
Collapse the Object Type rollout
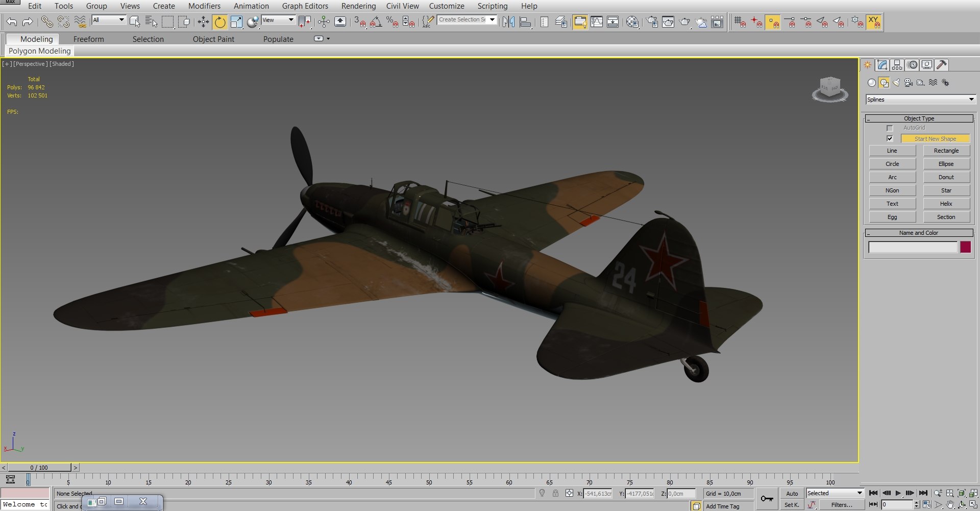pos(919,118)
